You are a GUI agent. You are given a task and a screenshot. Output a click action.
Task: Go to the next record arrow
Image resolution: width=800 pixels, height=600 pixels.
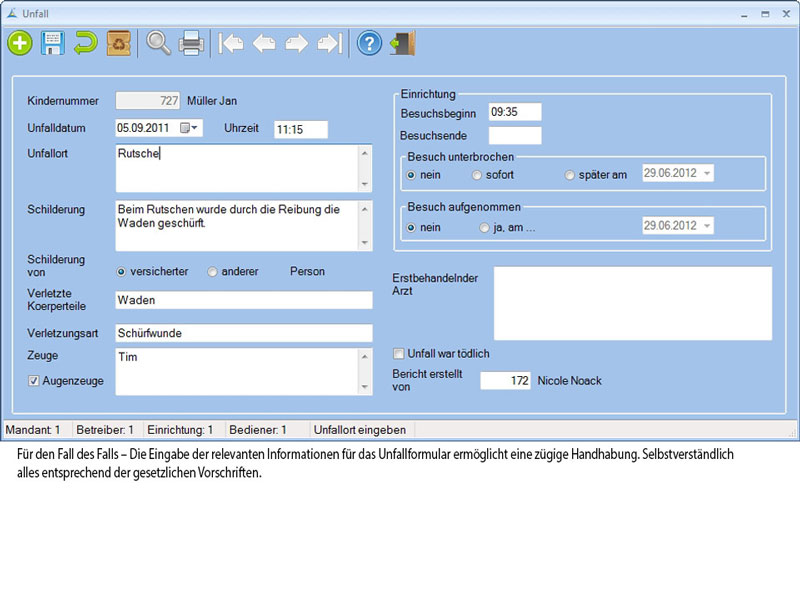[297, 43]
